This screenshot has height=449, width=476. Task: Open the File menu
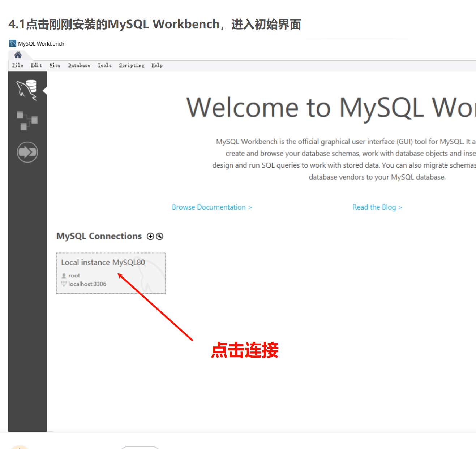tap(18, 65)
